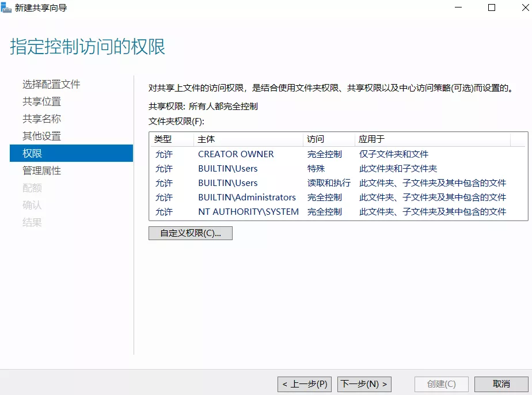Go to the 共享位置 step
The height and width of the screenshot is (395, 532).
click(41, 102)
